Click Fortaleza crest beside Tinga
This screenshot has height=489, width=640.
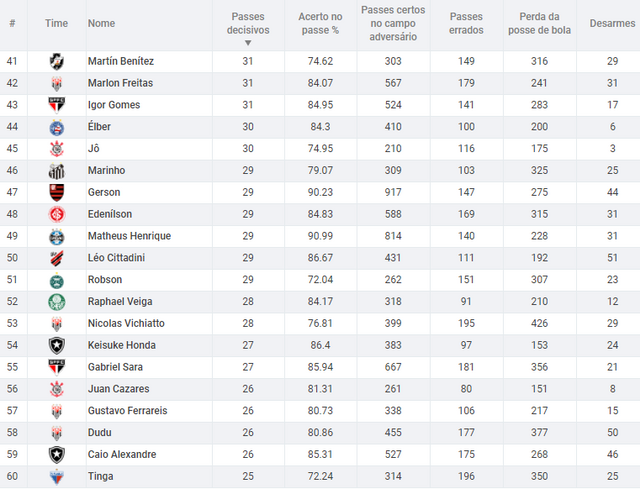(57, 477)
